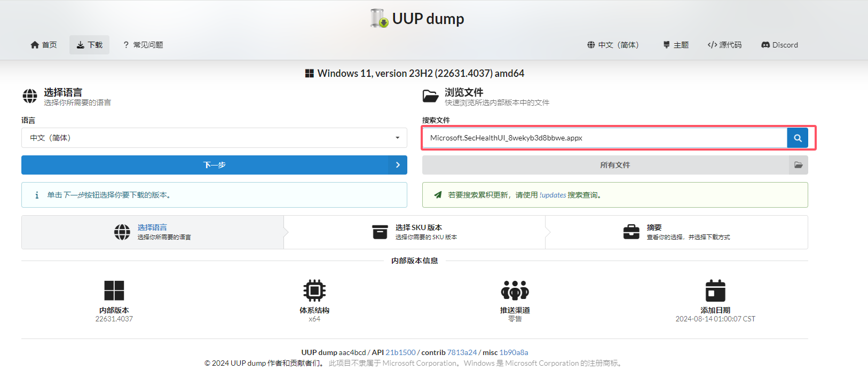Viewport: 868px width, 378px height.
Task: Click the Windows logo above 内部版本
Action: [x=114, y=290]
